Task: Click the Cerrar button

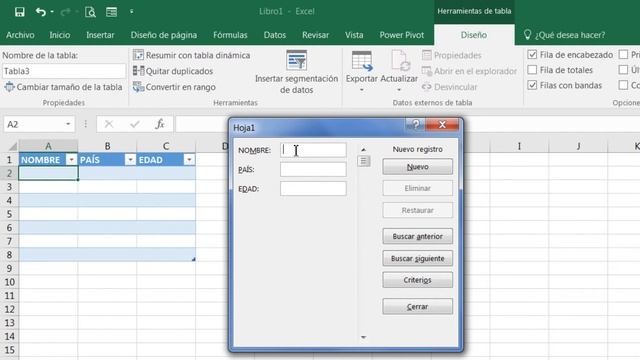Action: (x=418, y=307)
